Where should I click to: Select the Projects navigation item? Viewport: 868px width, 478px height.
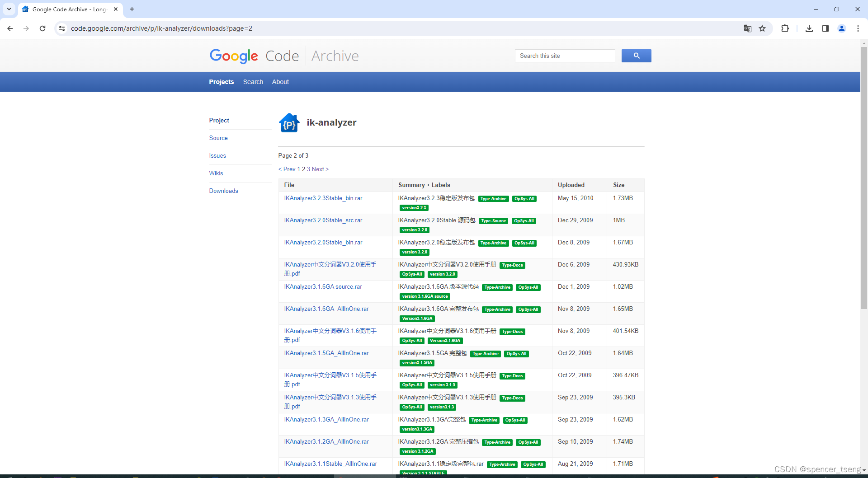pyautogui.click(x=221, y=82)
